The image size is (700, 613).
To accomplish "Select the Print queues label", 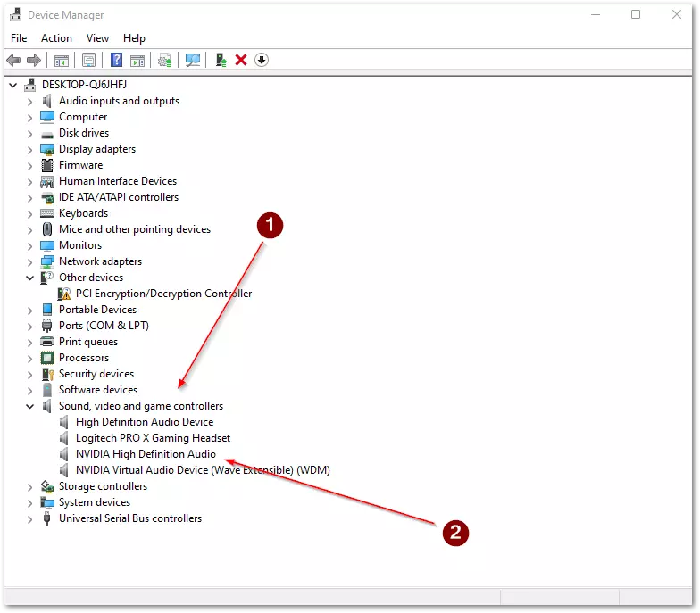I will point(88,342).
